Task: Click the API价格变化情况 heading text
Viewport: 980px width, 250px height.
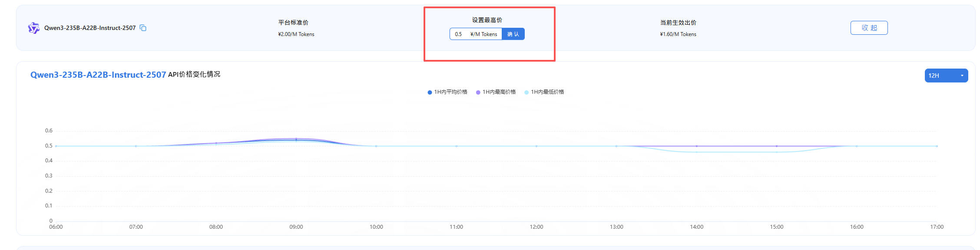Action: 194,74
